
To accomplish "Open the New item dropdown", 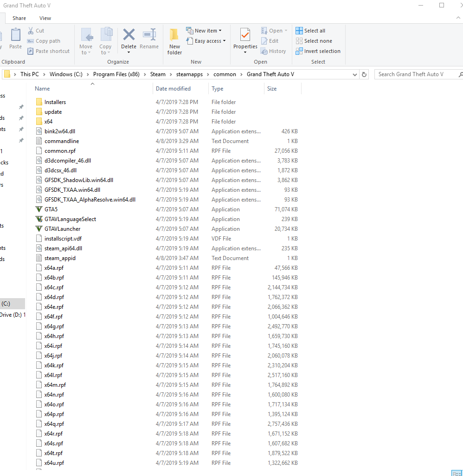I will tap(204, 31).
